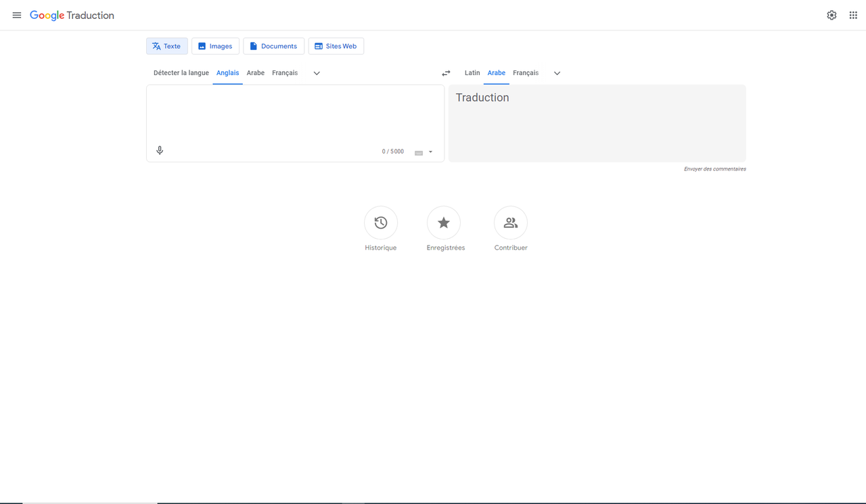Viewport: 866px width, 504px height.
Task: Expand more source languages chevron
Action: pyautogui.click(x=317, y=73)
